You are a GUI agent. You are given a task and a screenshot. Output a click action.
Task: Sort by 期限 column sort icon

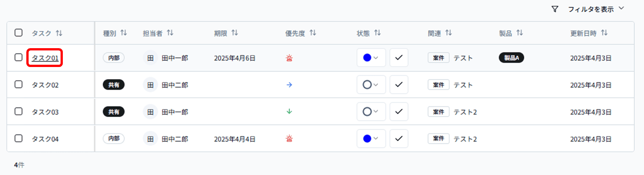(235, 33)
